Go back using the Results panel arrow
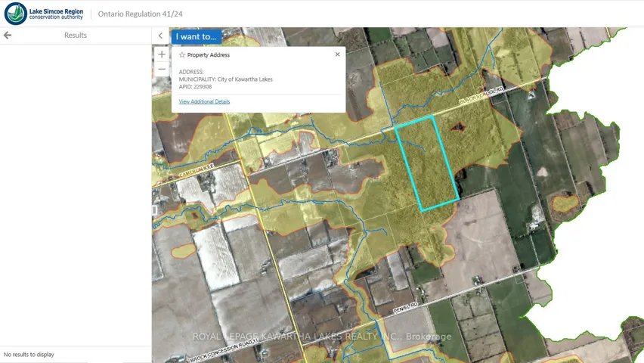Viewport: 644px width, 363px height. click(8, 36)
